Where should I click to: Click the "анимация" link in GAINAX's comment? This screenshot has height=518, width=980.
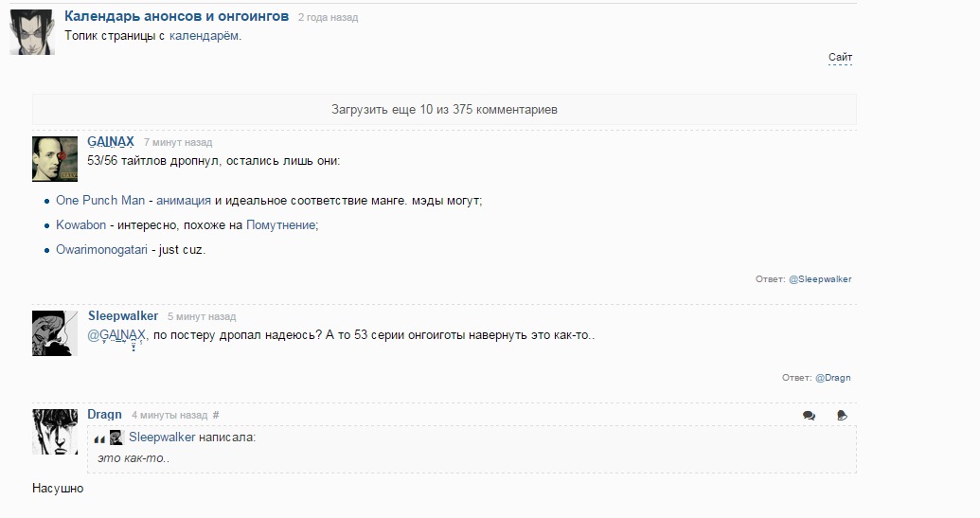(184, 201)
